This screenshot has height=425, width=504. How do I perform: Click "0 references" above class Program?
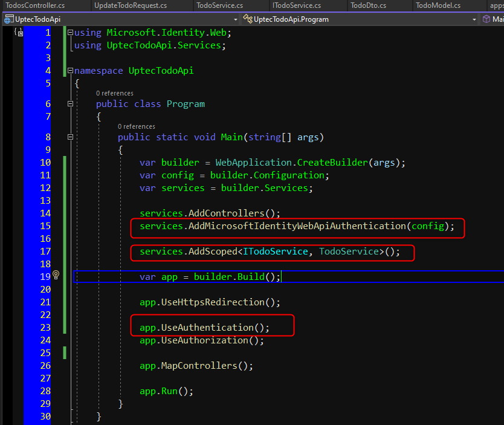tap(114, 93)
